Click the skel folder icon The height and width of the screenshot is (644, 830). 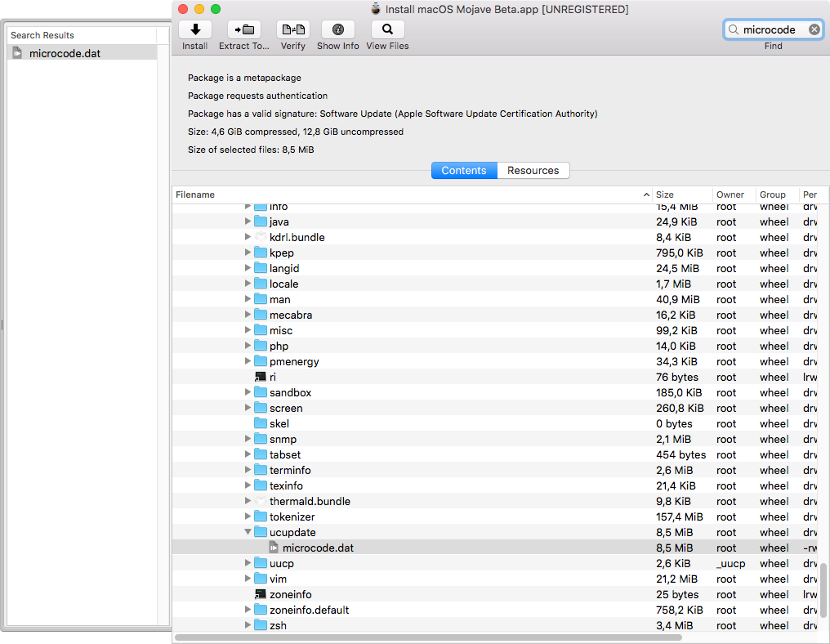point(261,423)
